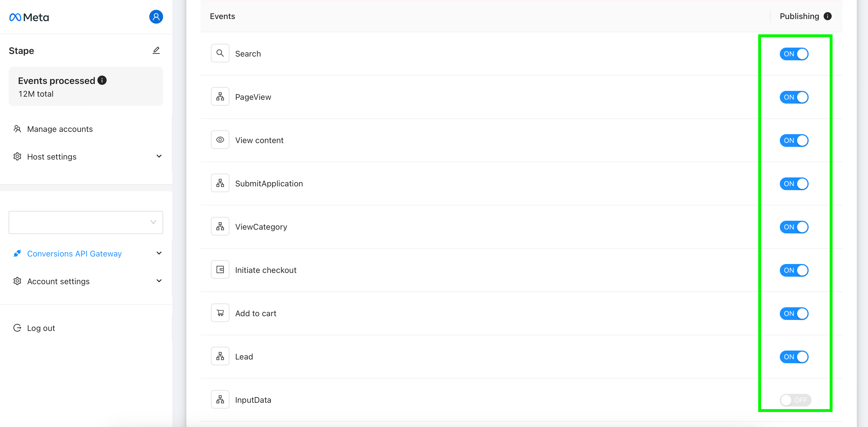
Task: Click the Initiate checkout wallet icon
Action: tap(220, 270)
